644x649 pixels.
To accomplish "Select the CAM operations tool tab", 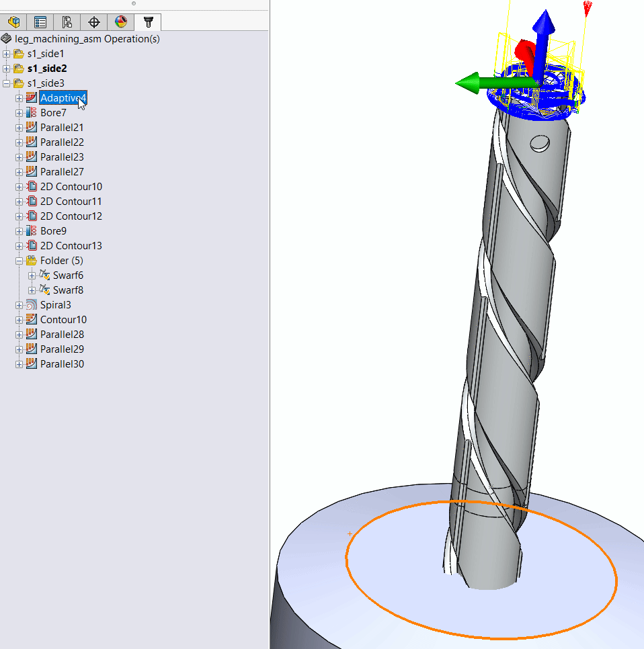I will tap(148, 22).
